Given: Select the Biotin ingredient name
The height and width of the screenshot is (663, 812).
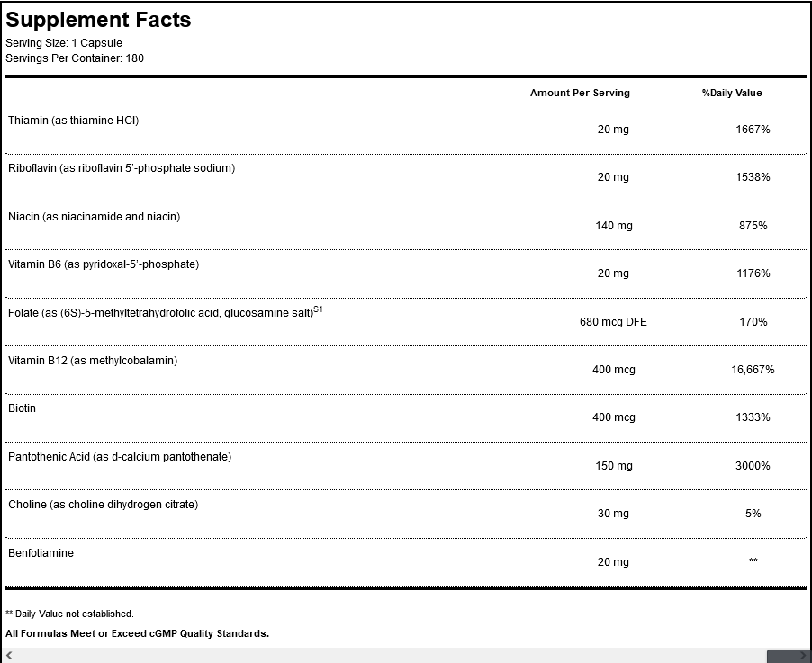Looking at the screenshot, I should (x=23, y=408).
